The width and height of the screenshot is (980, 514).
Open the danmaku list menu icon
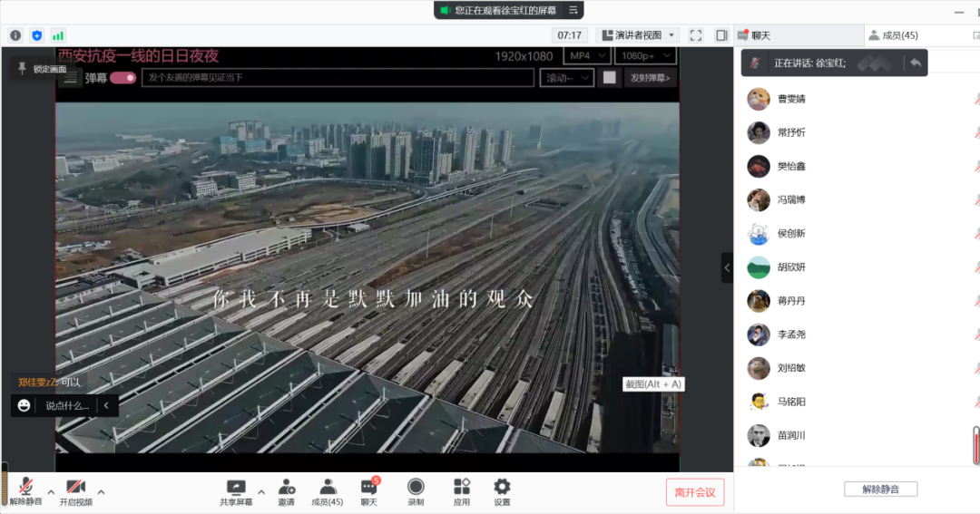[x=71, y=78]
